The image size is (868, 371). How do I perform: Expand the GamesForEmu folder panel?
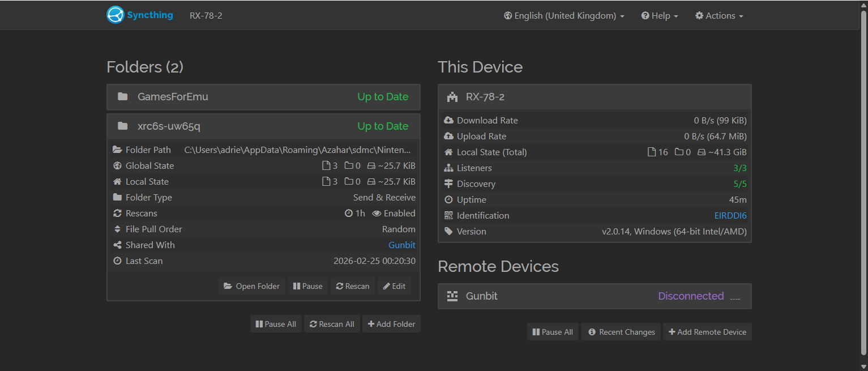pos(263,97)
